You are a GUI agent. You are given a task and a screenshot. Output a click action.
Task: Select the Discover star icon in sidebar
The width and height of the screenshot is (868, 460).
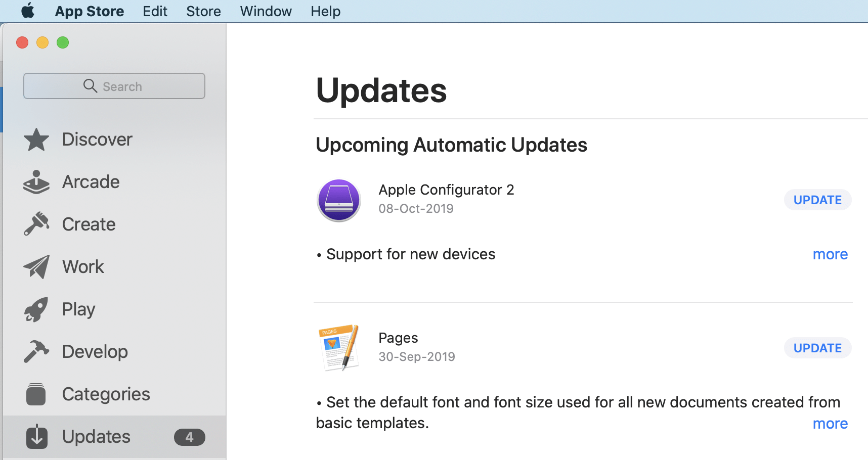coord(36,140)
